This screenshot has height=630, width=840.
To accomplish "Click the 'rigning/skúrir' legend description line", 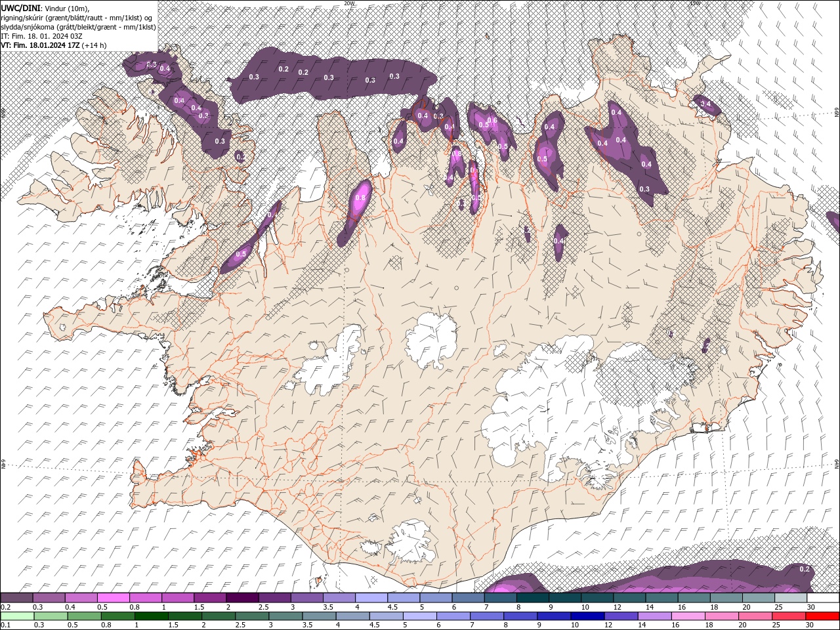I will [77, 17].
